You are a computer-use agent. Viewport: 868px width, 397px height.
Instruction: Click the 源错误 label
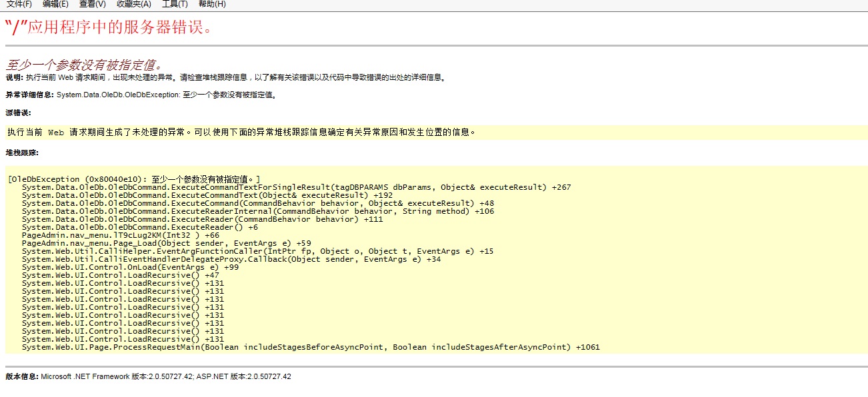coord(19,113)
